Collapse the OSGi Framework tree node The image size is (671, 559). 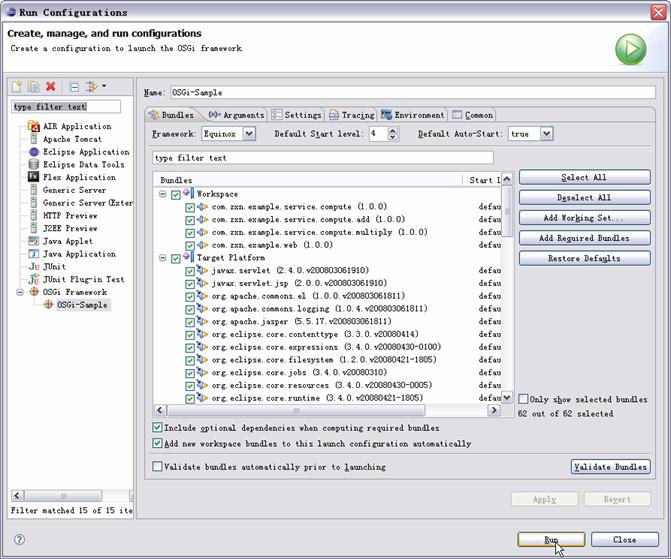(x=20, y=292)
